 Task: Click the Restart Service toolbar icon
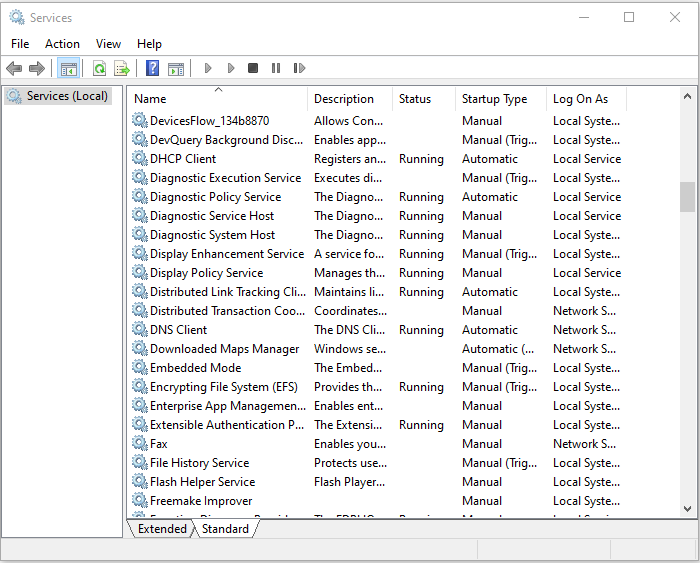pos(299,68)
